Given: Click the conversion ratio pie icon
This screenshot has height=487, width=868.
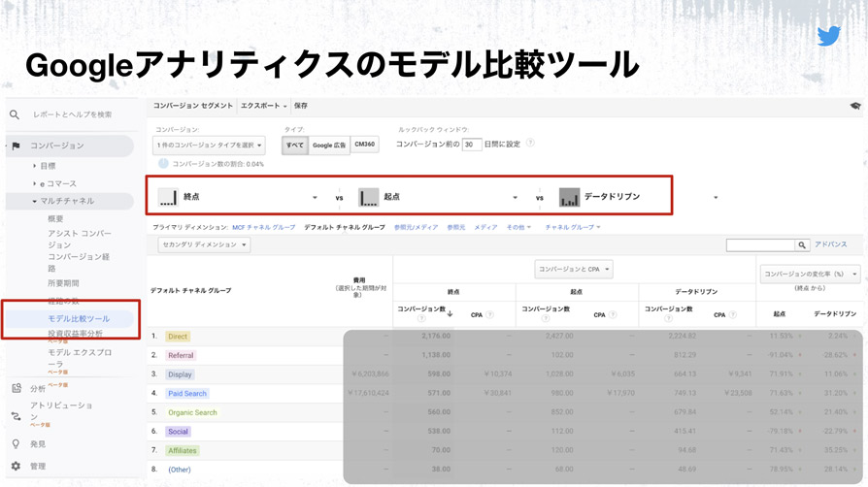Looking at the screenshot, I should (163, 163).
